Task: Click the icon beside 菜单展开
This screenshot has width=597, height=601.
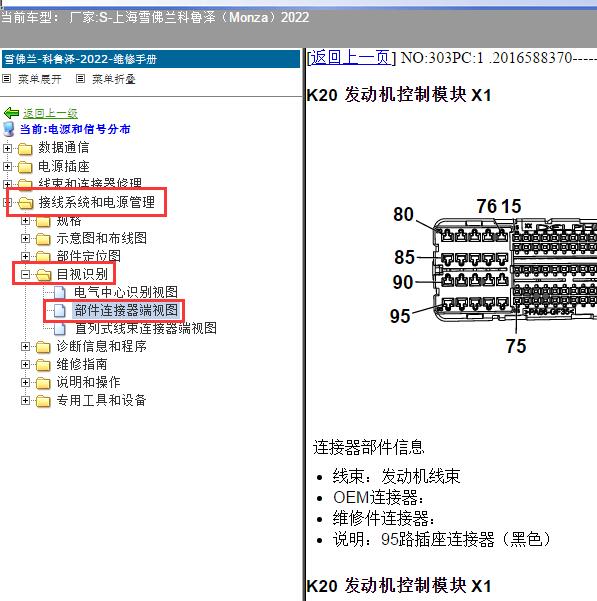Action: pos(7,79)
